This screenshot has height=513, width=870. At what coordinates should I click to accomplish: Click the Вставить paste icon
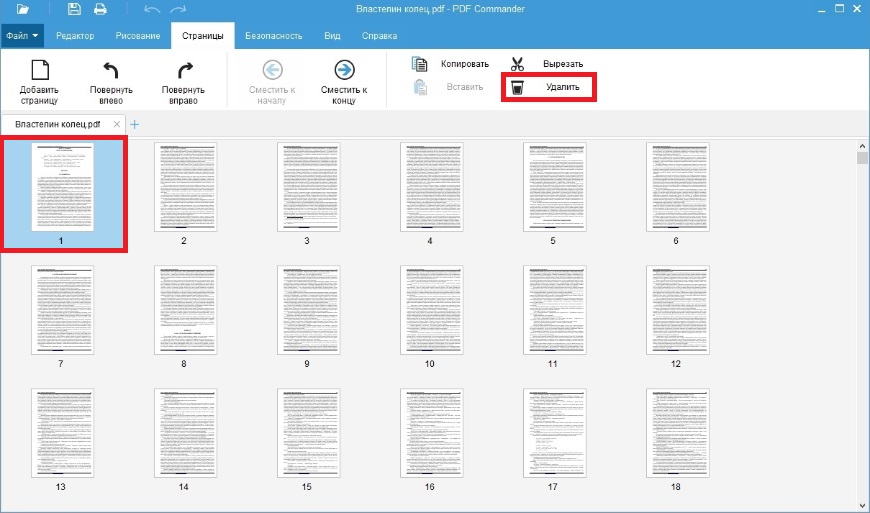click(x=420, y=87)
